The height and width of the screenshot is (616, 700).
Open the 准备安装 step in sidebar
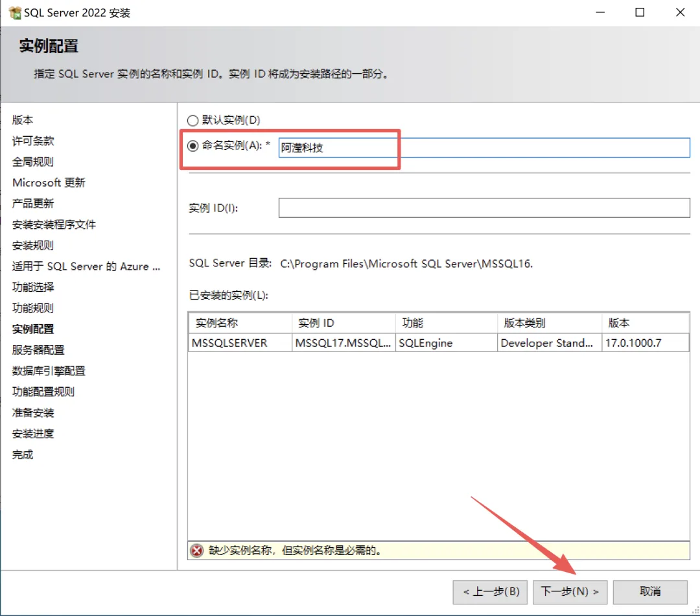coord(33,413)
